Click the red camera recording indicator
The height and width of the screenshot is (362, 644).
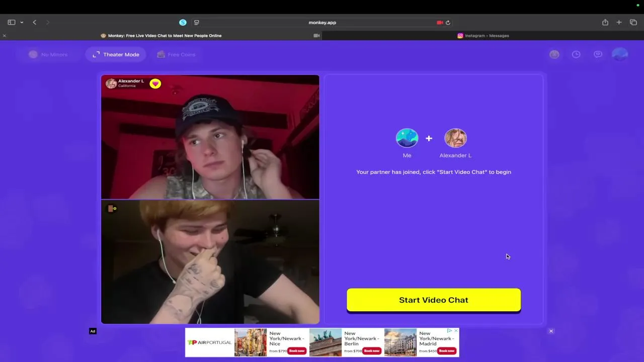tap(440, 22)
